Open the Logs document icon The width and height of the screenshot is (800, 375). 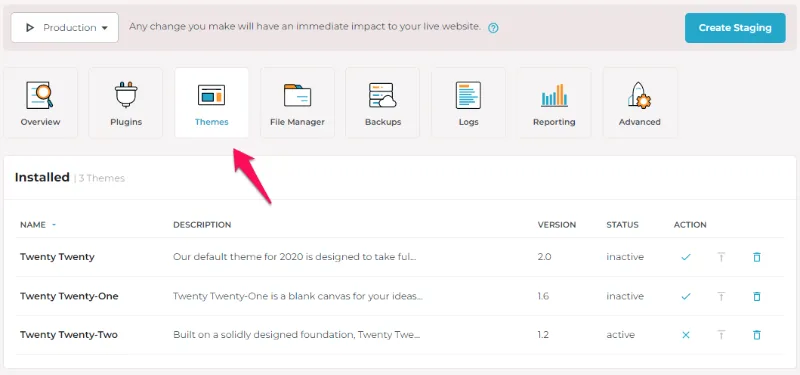(468, 95)
